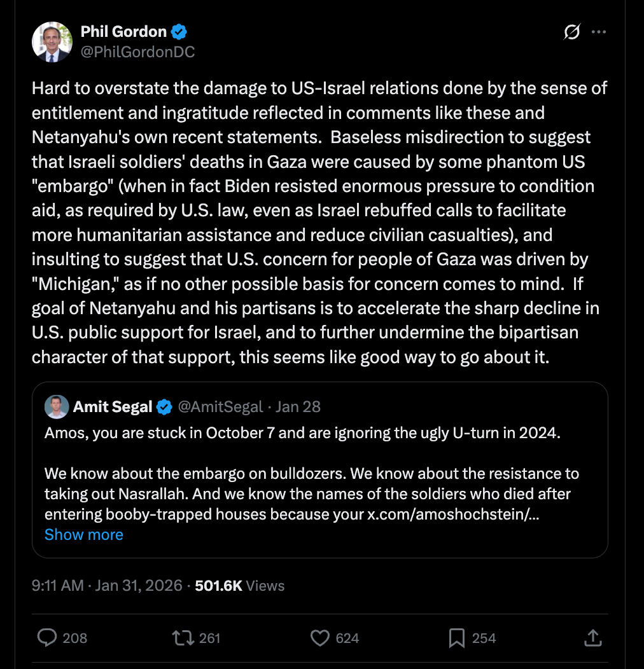Repost this tweet via retweet icon
The width and height of the screenshot is (644, 669).
[183, 638]
